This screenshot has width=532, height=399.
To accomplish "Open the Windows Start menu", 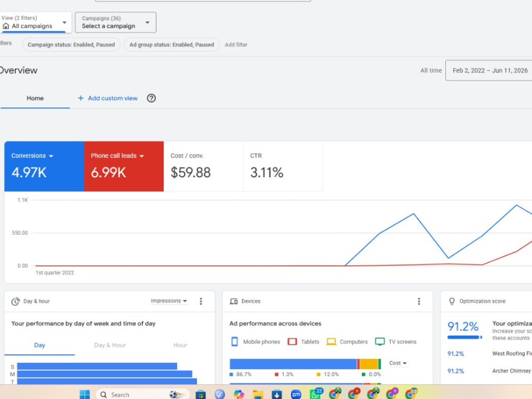I will [x=85, y=395].
